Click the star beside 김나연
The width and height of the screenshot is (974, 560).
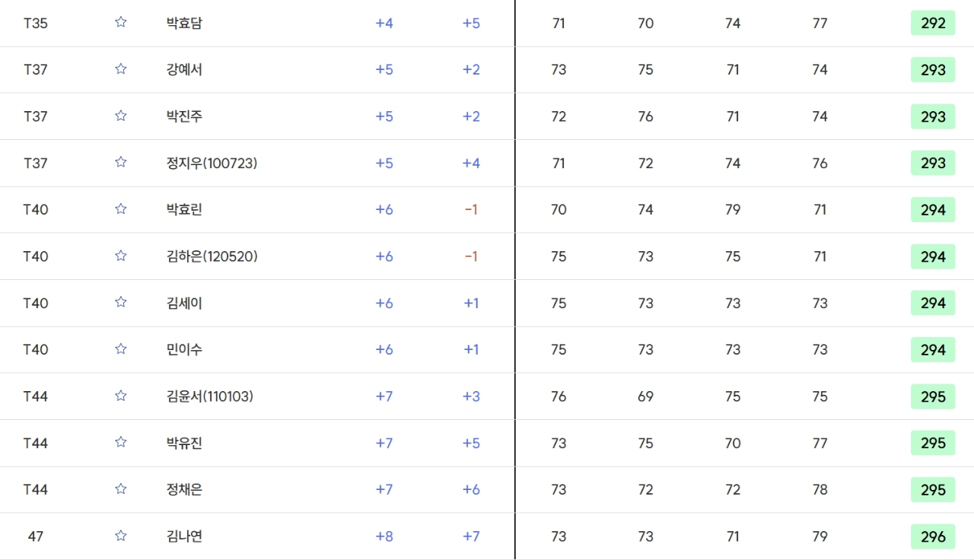coord(120,536)
